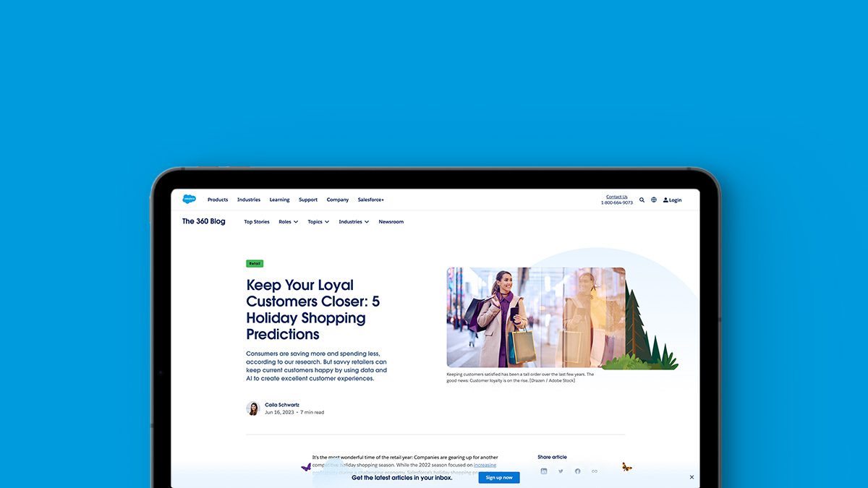Screen dimensions: 868x488
Task: Click the Share article label
Action: tap(553, 457)
